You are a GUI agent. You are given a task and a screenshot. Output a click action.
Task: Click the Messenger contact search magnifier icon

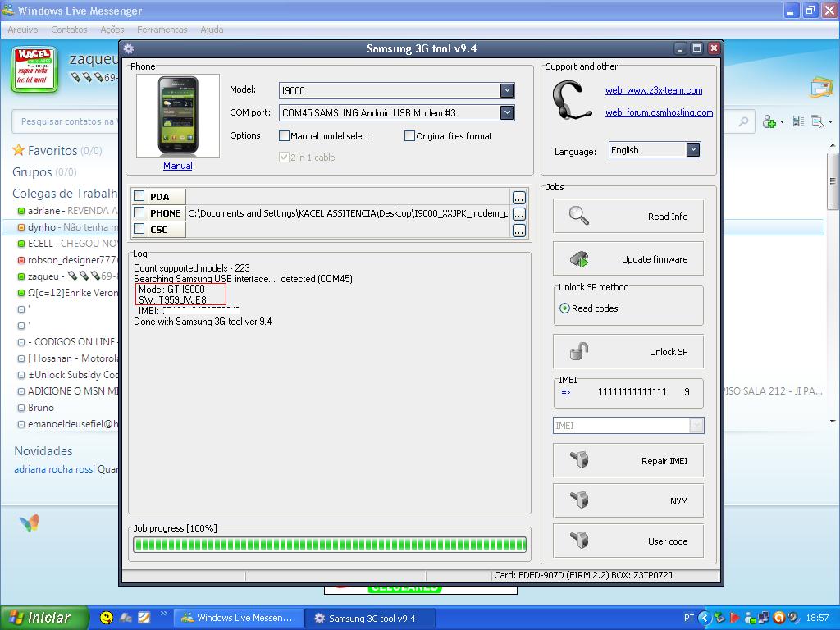[743, 121]
